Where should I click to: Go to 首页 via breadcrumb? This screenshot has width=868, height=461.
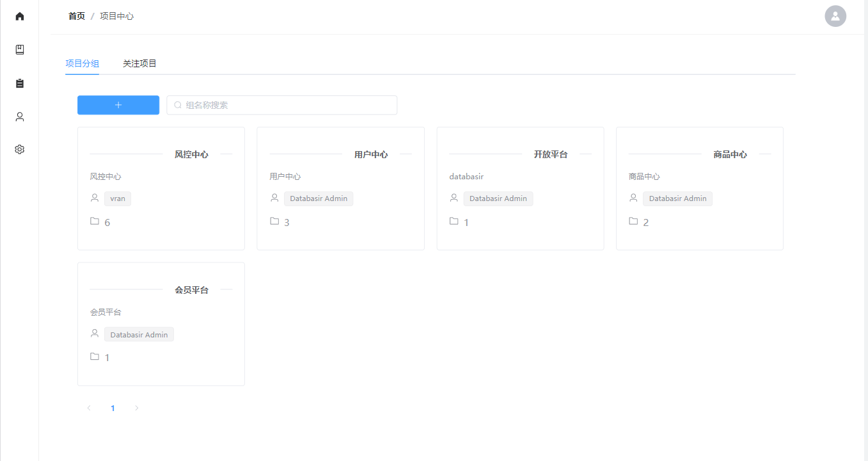tap(77, 16)
